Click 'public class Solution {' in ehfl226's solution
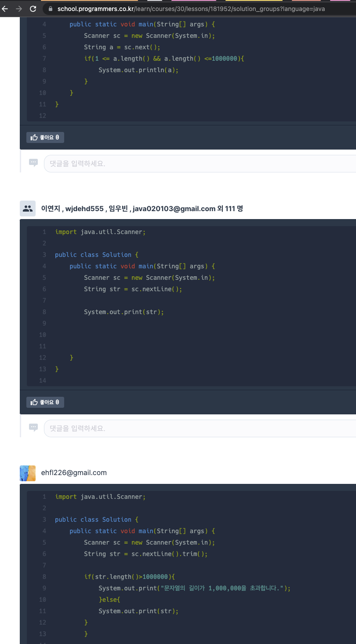This screenshot has width=356, height=644. 97,520
